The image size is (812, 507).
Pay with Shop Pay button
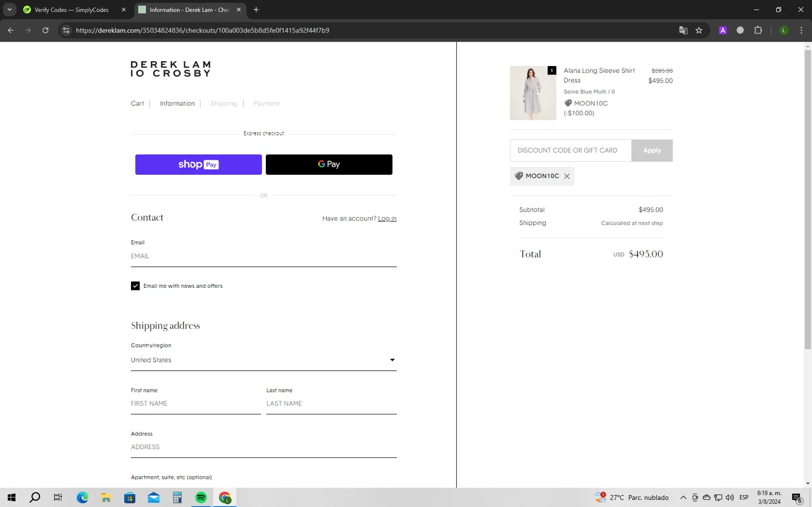point(199,164)
